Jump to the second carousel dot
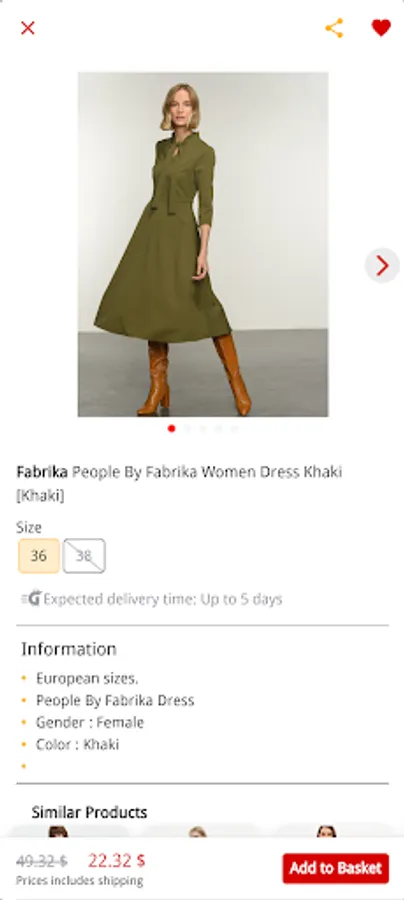 click(x=187, y=428)
